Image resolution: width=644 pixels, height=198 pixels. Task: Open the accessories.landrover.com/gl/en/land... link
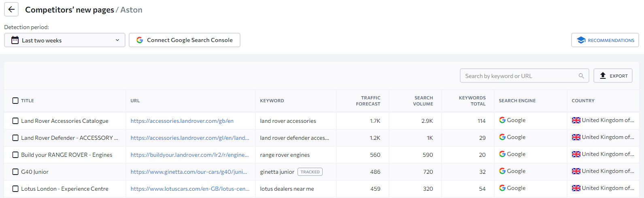[190, 138]
